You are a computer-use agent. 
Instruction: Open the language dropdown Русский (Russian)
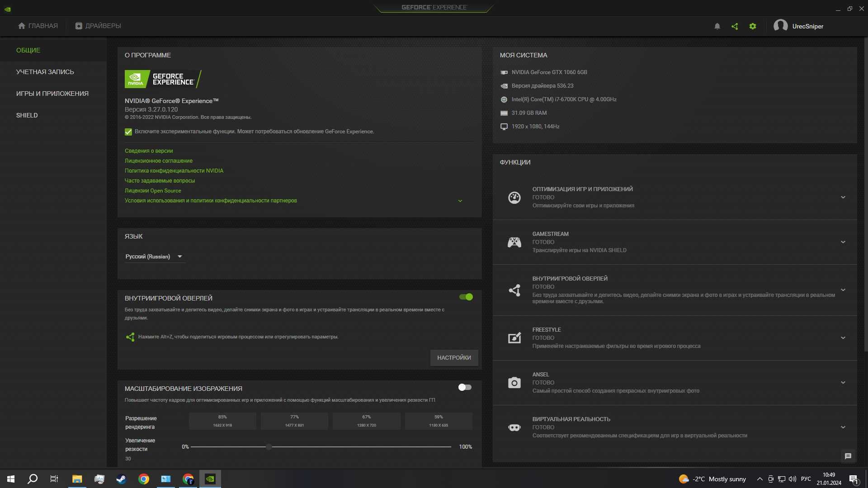154,257
